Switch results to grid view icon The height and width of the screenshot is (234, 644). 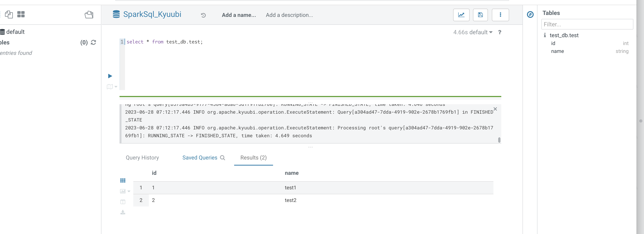(122, 180)
